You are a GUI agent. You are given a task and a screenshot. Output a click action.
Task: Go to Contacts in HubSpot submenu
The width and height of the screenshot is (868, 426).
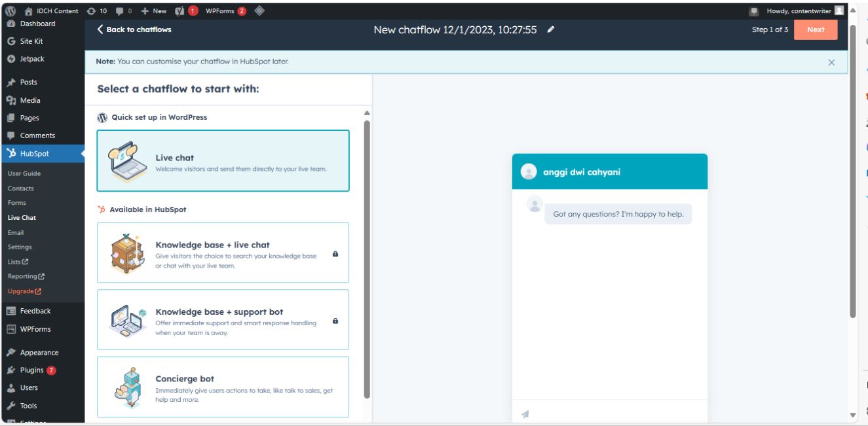pos(21,188)
